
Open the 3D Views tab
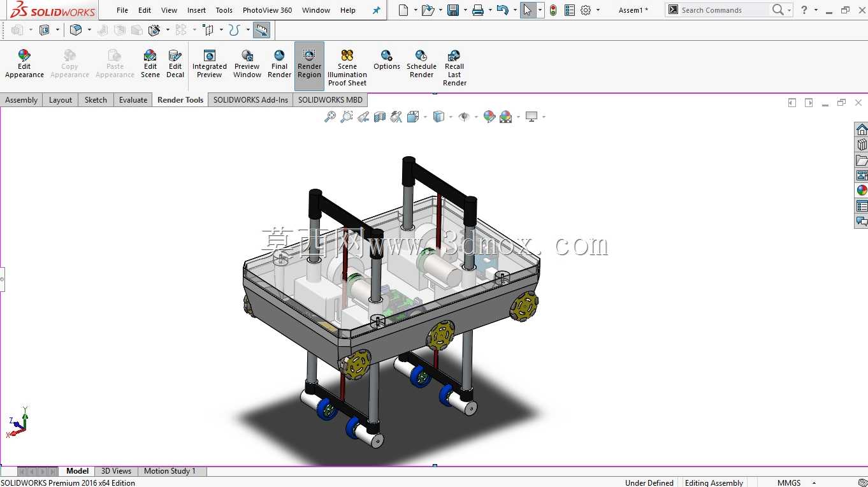point(116,471)
